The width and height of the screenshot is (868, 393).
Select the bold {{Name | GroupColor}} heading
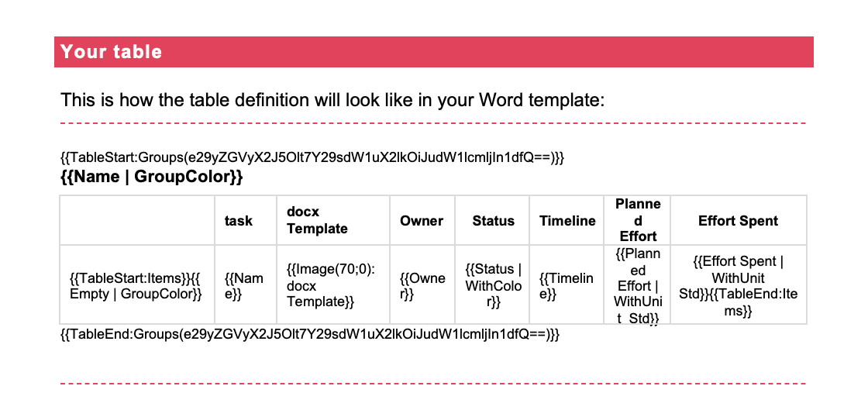[x=152, y=177]
